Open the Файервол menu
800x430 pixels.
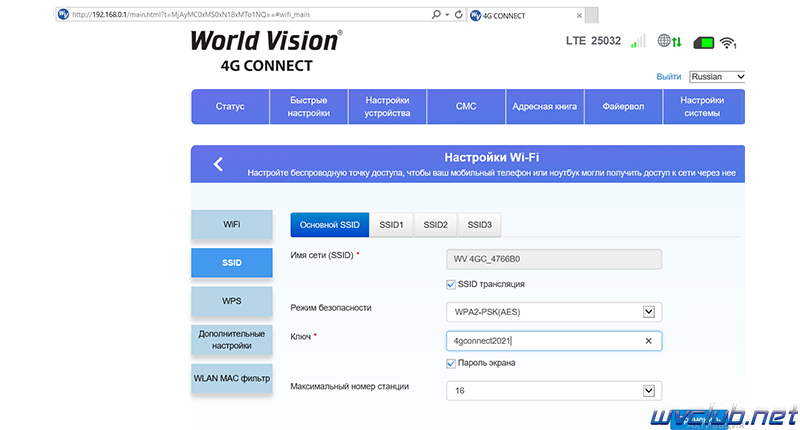pyautogui.click(x=623, y=107)
